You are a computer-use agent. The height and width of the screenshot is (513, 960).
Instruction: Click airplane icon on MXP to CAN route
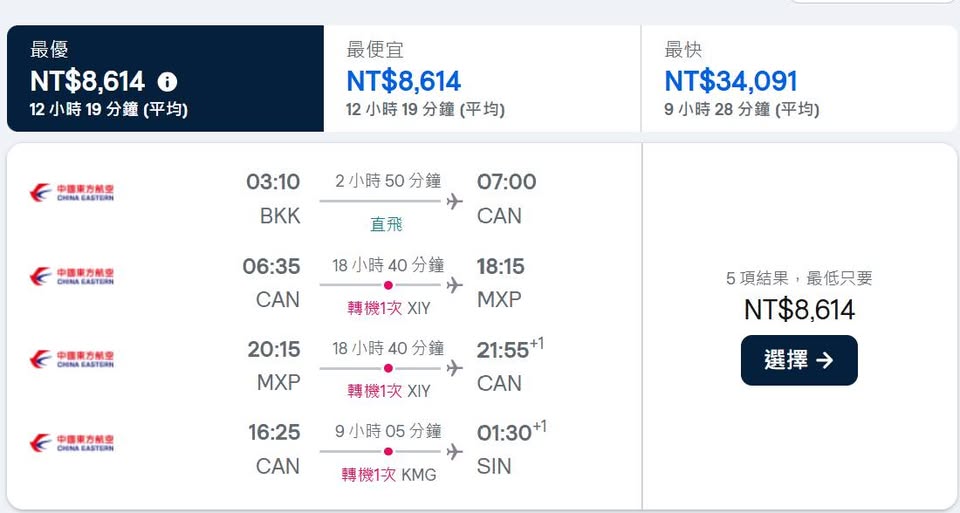point(455,368)
